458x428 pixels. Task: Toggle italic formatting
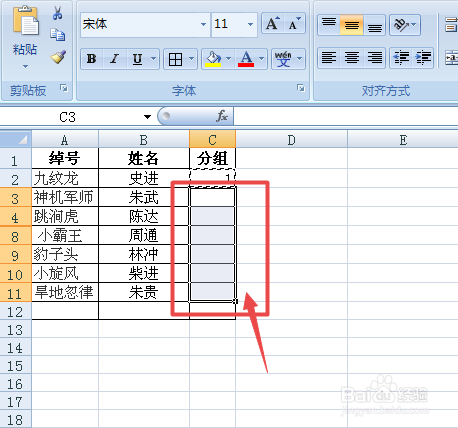coord(115,59)
